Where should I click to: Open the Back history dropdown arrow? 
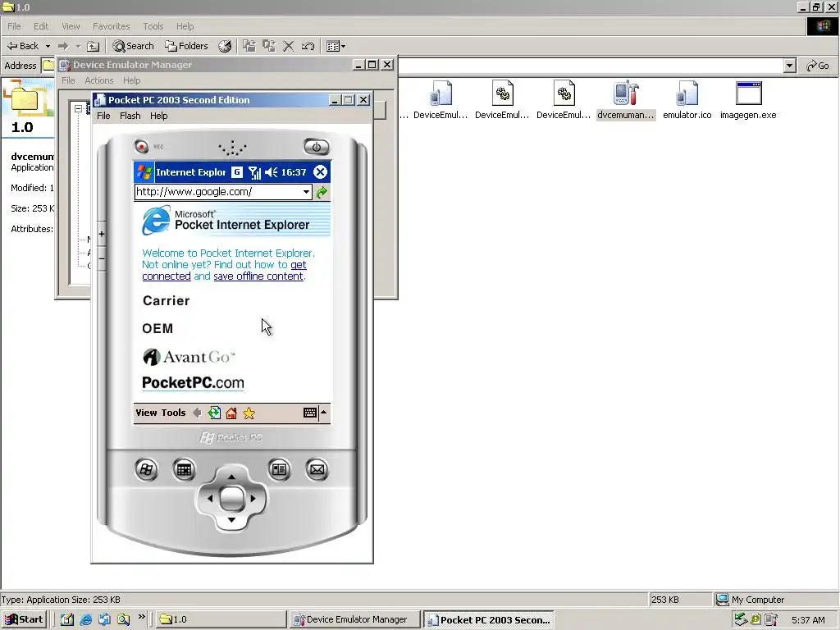tap(48, 46)
